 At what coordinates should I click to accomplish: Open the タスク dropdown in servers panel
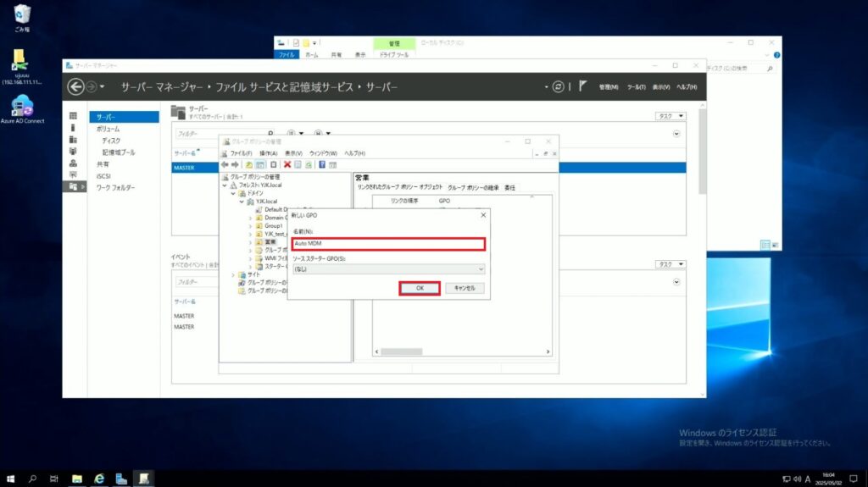pyautogui.click(x=669, y=116)
